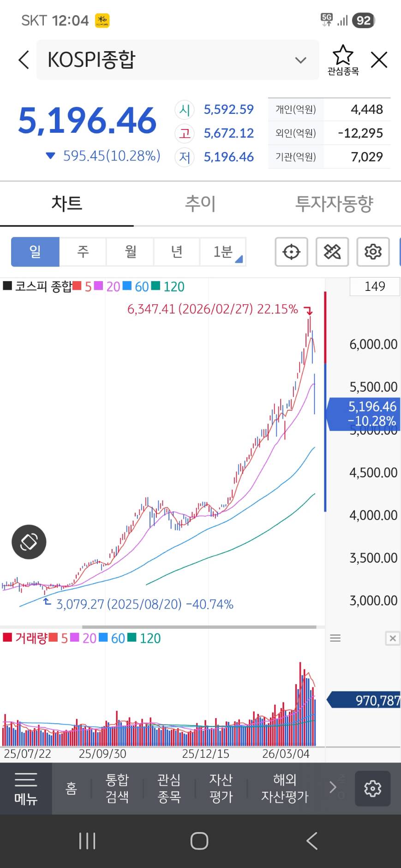Open the volume panel options icon

tap(335, 638)
